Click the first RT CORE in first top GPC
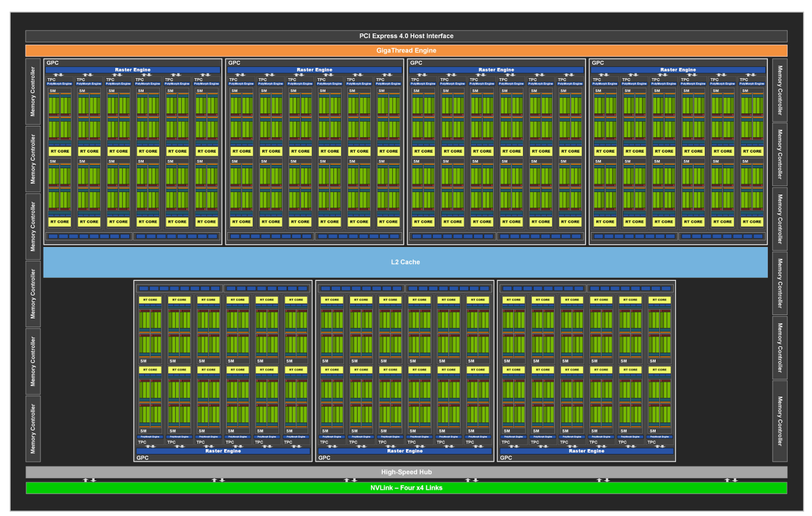 click(60, 152)
